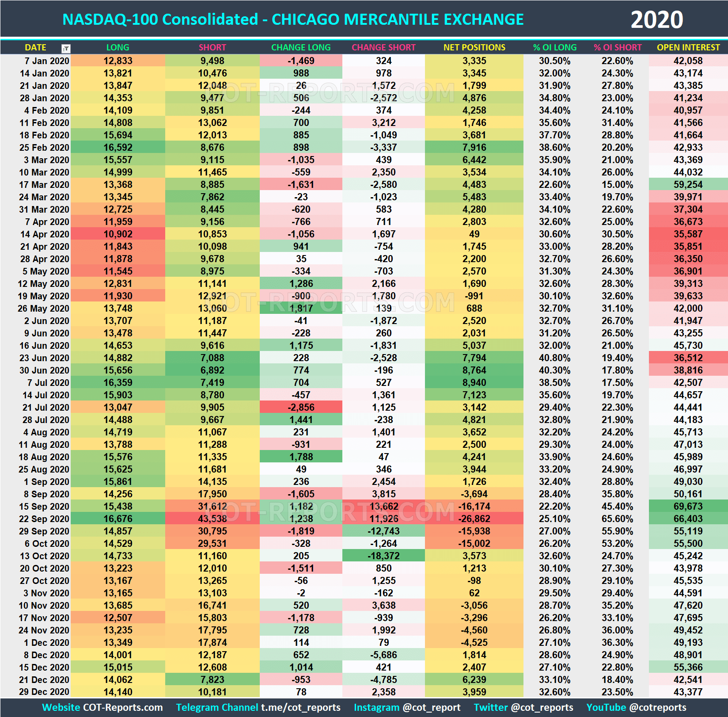The height and width of the screenshot is (717, 728).
Task: Select the -18,372 change short cell
Action: tap(383, 556)
